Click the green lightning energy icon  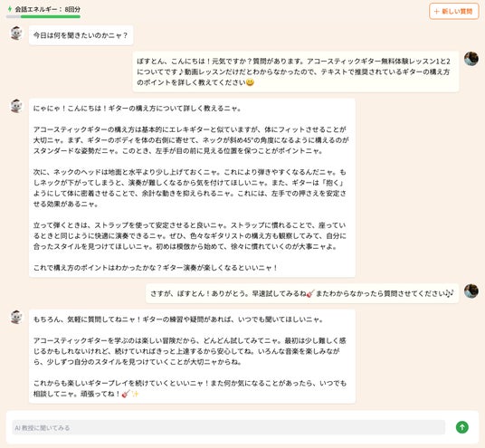10,9
